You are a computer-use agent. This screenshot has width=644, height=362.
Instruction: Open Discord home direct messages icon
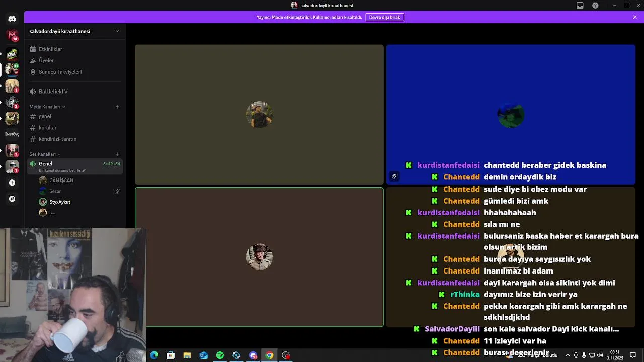[12, 19]
